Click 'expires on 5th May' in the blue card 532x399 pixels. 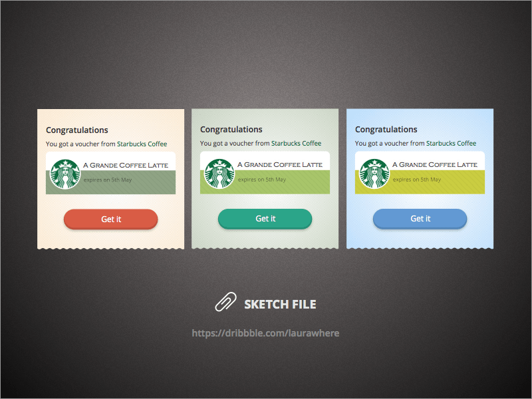(417, 180)
